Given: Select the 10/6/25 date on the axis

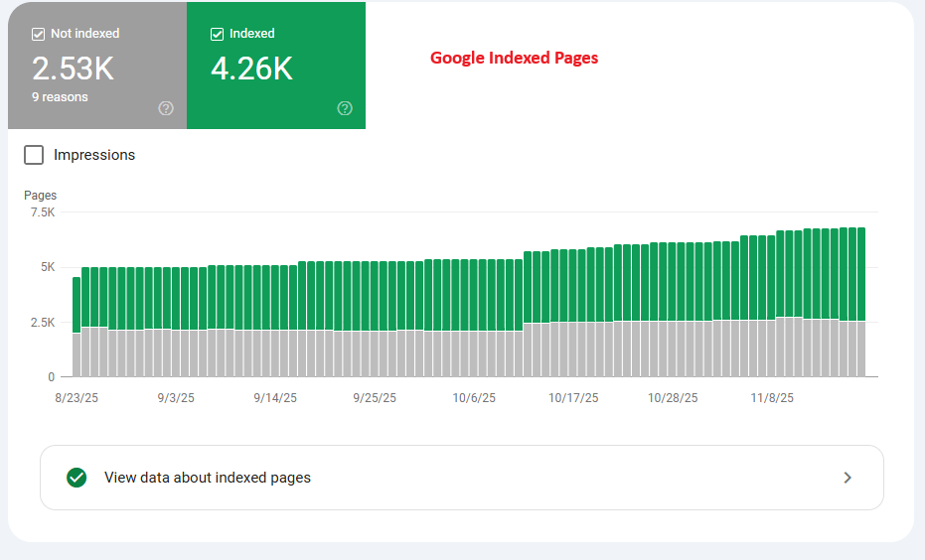Looking at the screenshot, I should [x=474, y=397].
